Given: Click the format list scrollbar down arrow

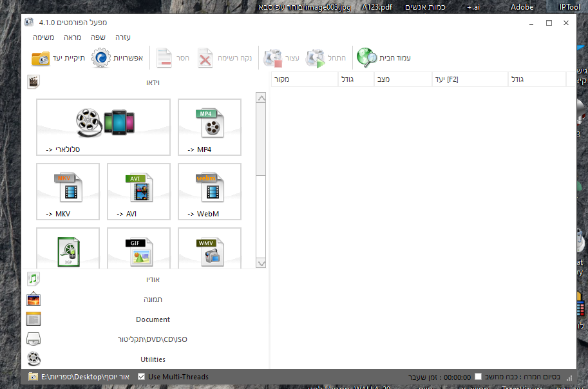Looking at the screenshot, I should [261, 263].
